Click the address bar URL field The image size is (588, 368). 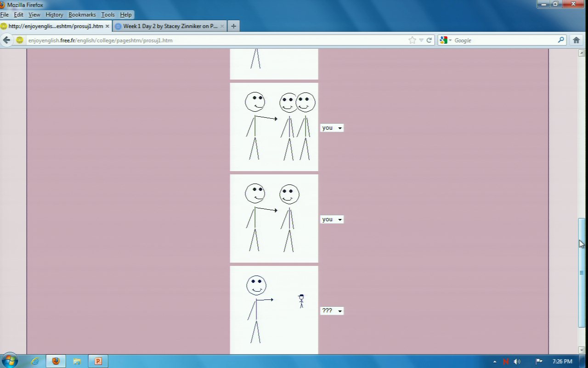coord(216,40)
